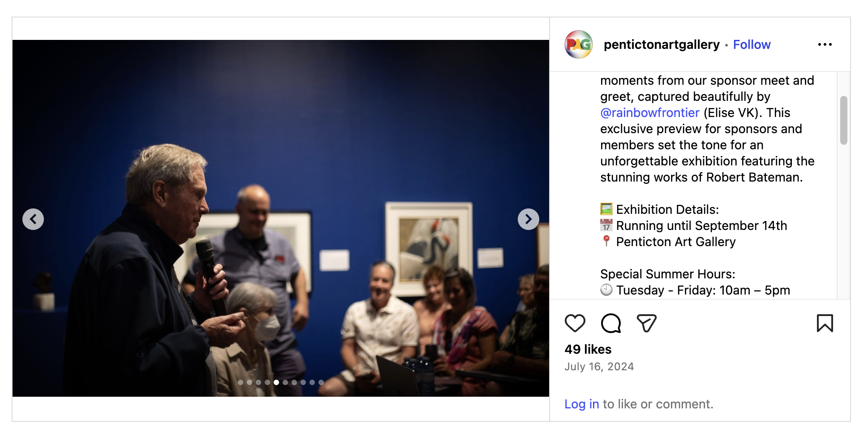
Task: Open comments with the speech bubble icon
Action: pyautogui.click(x=611, y=323)
